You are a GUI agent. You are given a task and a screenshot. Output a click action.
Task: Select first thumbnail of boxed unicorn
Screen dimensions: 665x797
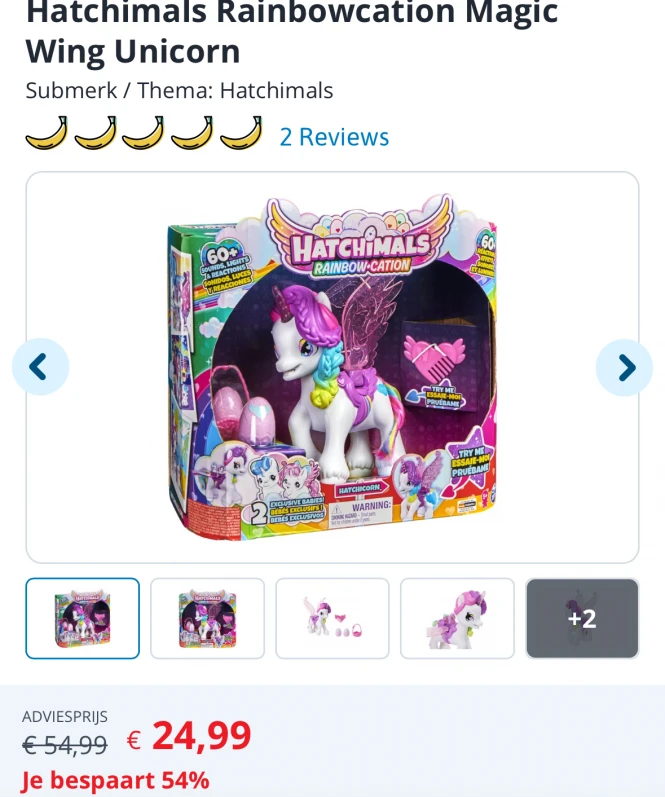coord(82,618)
